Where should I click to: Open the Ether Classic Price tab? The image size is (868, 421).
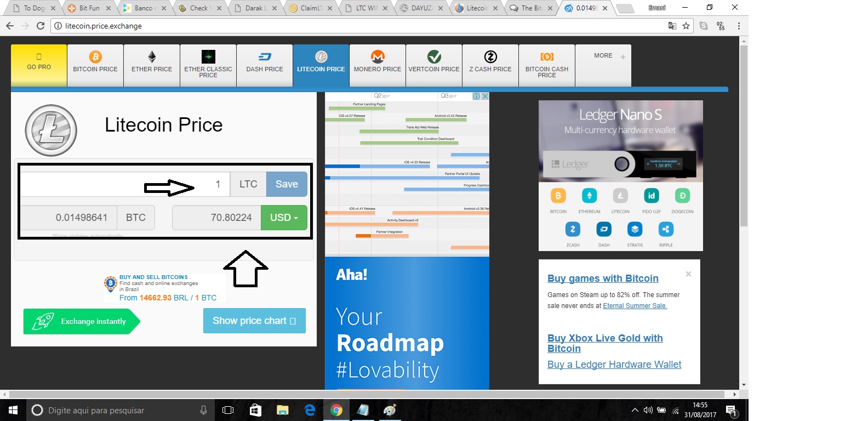(x=208, y=65)
